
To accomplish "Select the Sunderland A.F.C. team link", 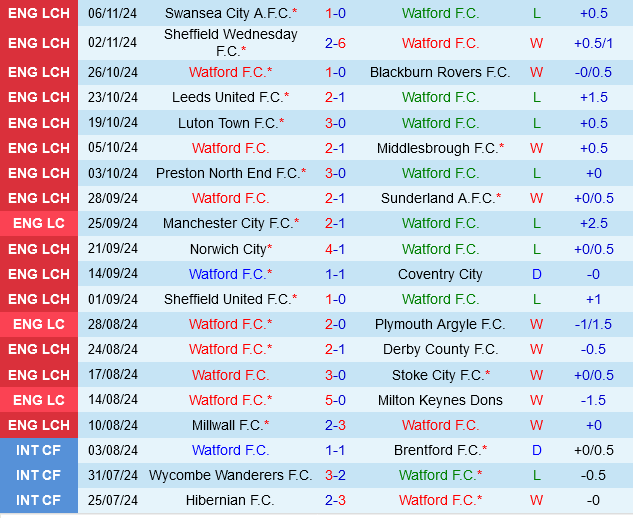I will (437, 198).
